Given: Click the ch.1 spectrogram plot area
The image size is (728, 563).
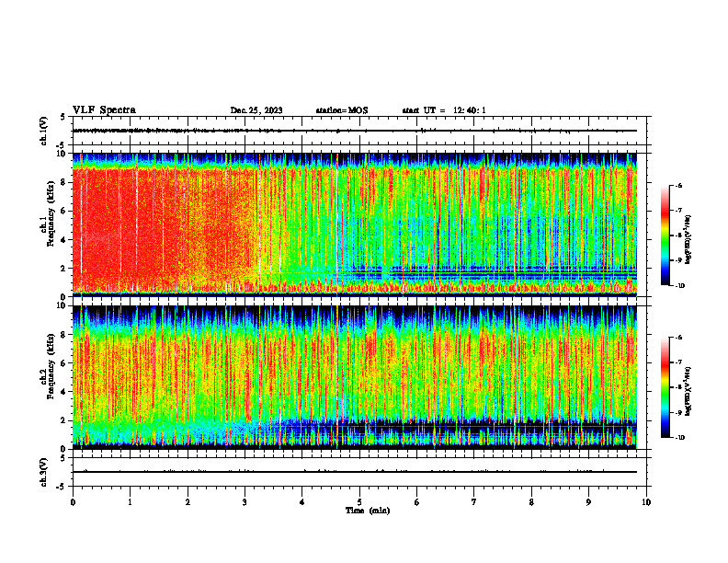Looking at the screenshot, I should coord(355,224).
